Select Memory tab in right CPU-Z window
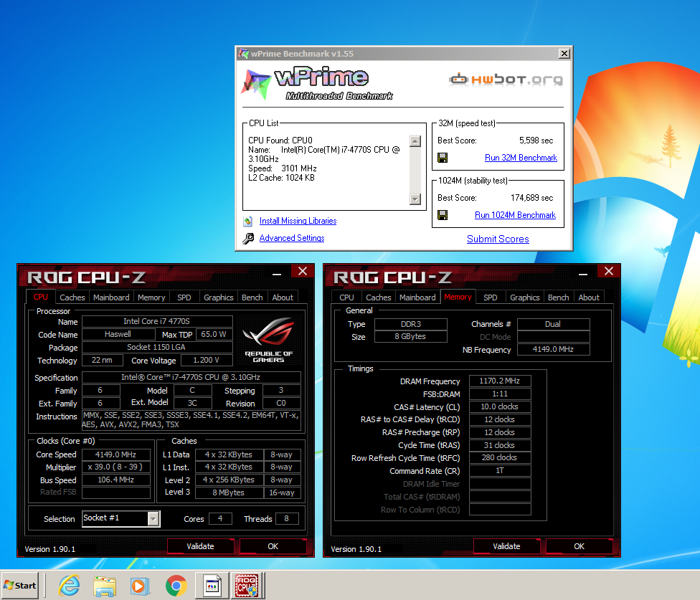Screen dimensions: 700x600 tap(458, 297)
